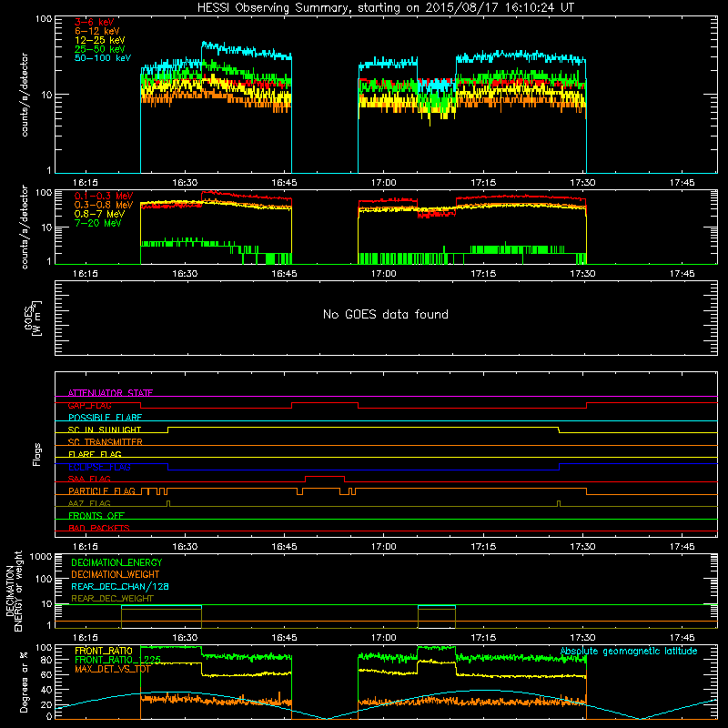Click the 17:30 tick under Flags panel
The image size is (728, 728).
coord(582,547)
